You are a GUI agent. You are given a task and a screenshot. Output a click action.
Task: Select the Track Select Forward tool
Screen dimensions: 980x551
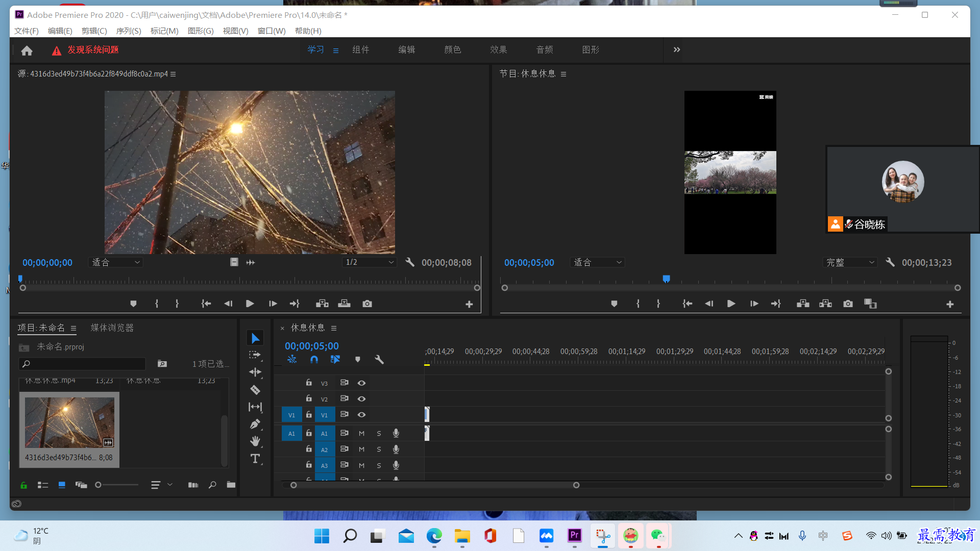[255, 355]
